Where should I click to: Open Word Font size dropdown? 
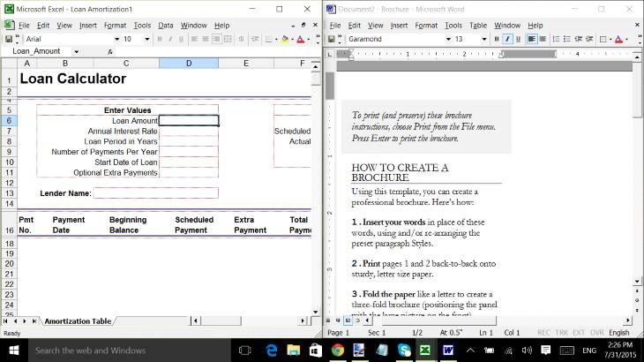483,39
